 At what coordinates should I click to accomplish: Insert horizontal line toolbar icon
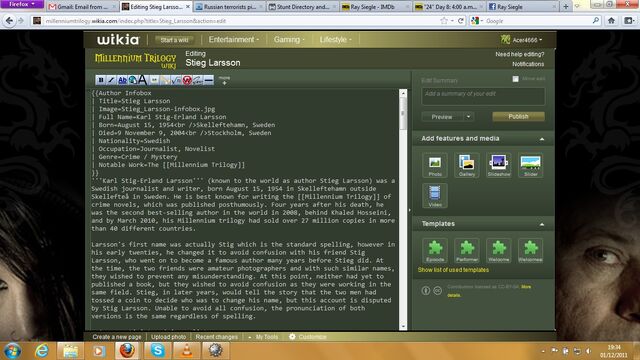click(x=209, y=80)
